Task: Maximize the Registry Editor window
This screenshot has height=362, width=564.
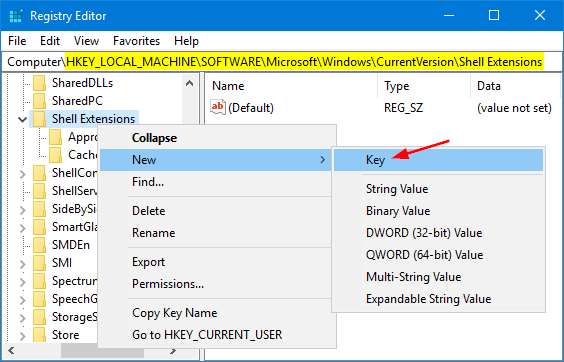Action: [494, 15]
